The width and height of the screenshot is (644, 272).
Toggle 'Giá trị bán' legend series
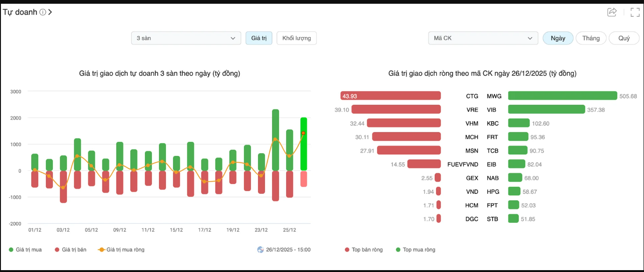(71, 250)
